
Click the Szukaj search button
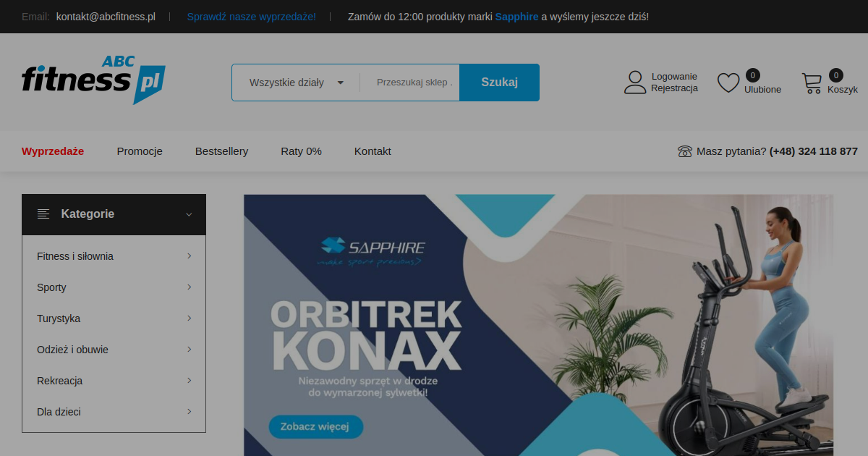point(500,83)
